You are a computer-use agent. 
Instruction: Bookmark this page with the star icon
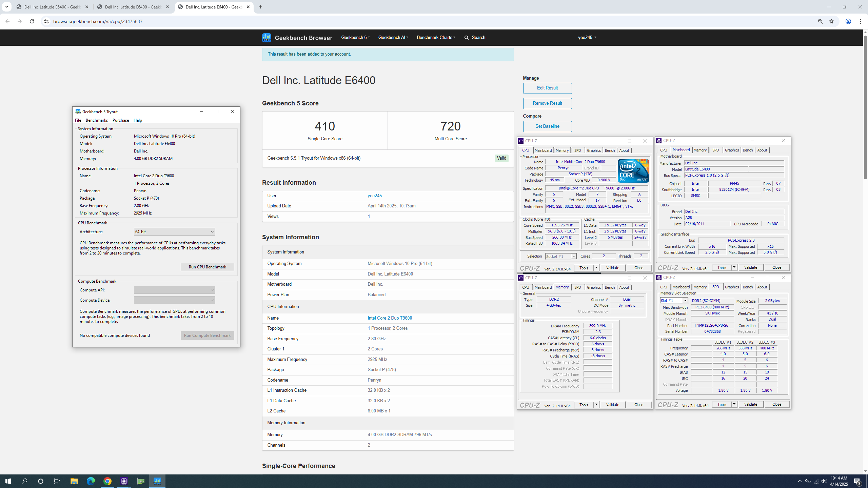click(831, 21)
